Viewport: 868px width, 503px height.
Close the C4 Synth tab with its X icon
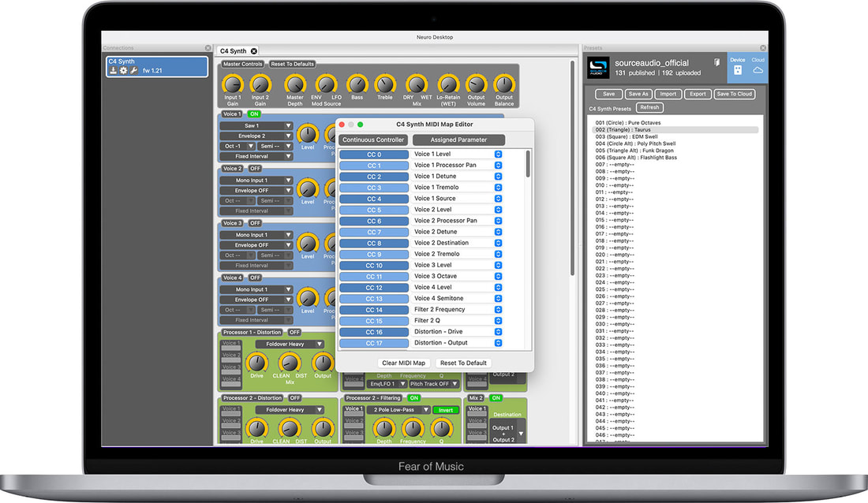254,51
